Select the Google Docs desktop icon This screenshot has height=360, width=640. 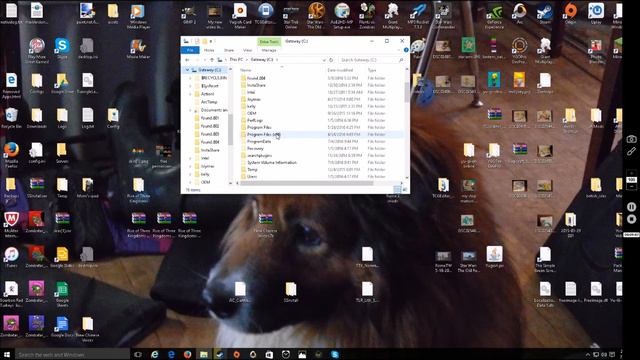pos(62,327)
